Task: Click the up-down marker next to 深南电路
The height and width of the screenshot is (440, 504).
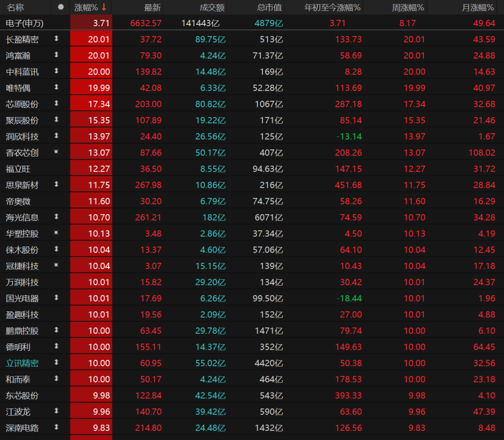Action: tap(56, 427)
